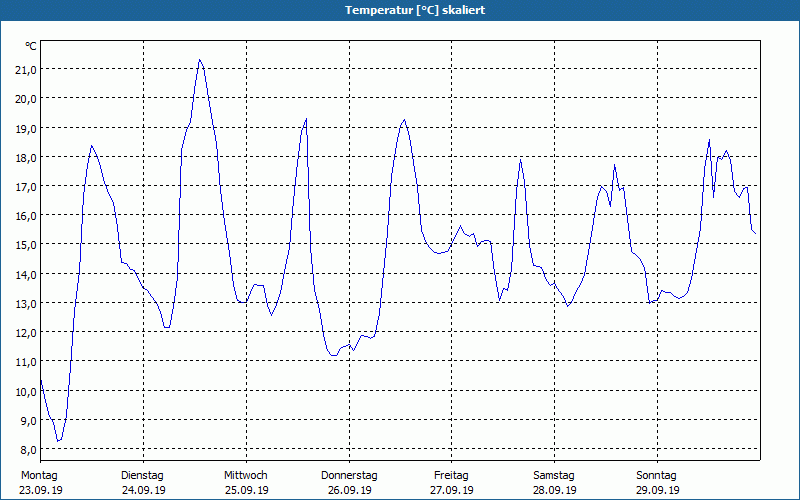Click the Samstag day label
Screen dimensions: 800x500
pos(554,476)
